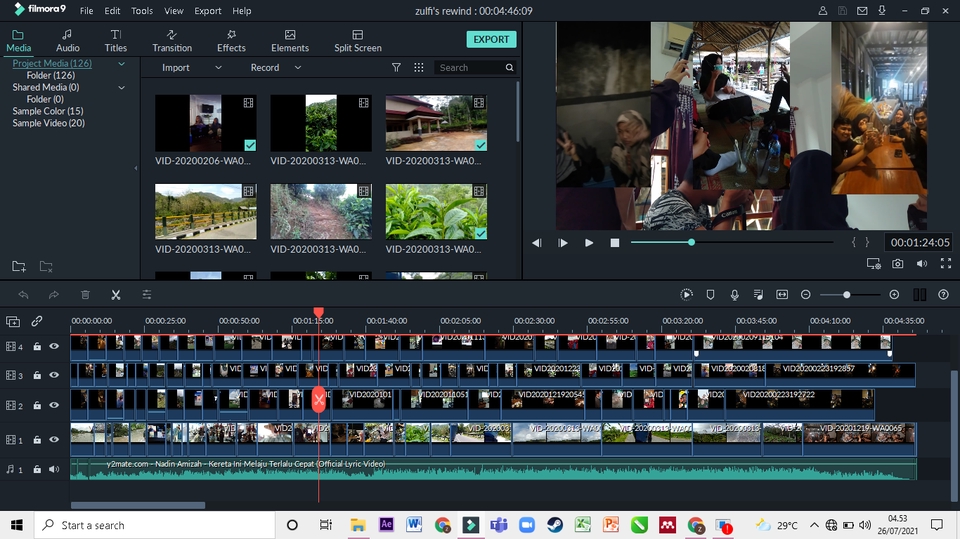Click the Split scissors icon
Viewport: 960px width, 539px height.
point(116,295)
